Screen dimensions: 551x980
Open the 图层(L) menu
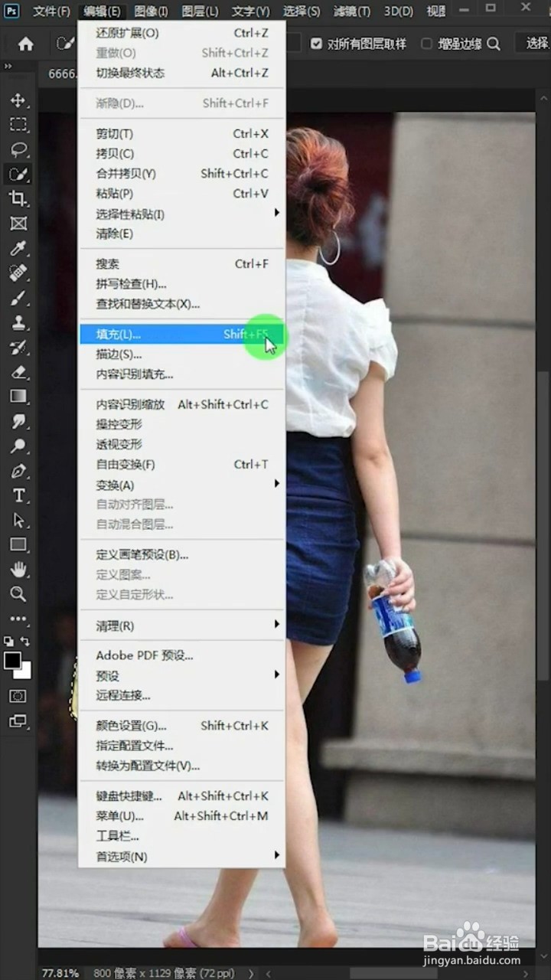pyautogui.click(x=200, y=11)
